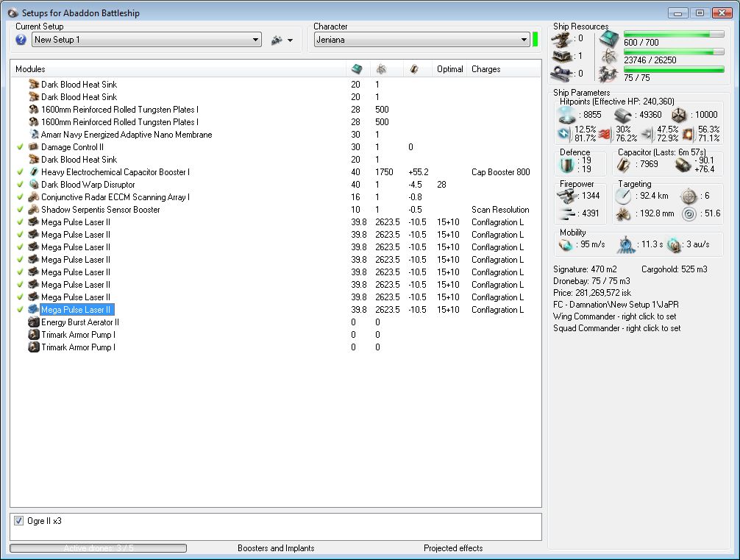Click the Energy Burst Aerator II icon
The image size is (740, 560).
tap(34, 322)
